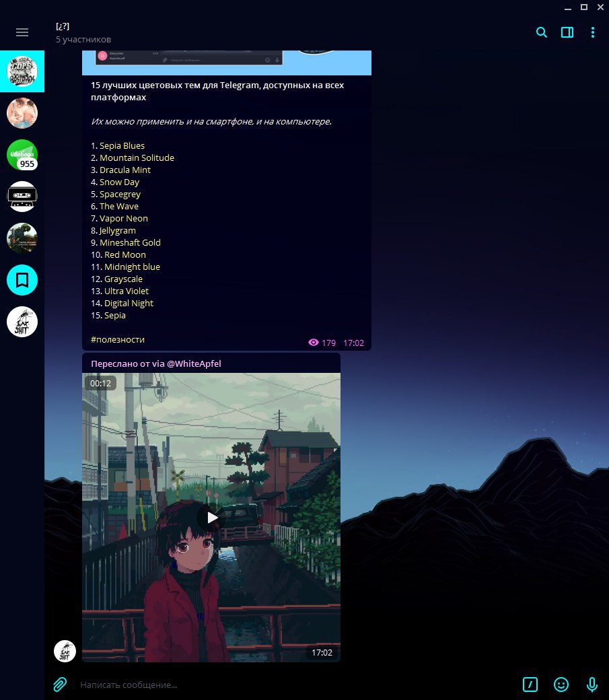Screen dimensions: 609x700
Task: Open the Mountain Solitude theme link
Action: point(137,157)
